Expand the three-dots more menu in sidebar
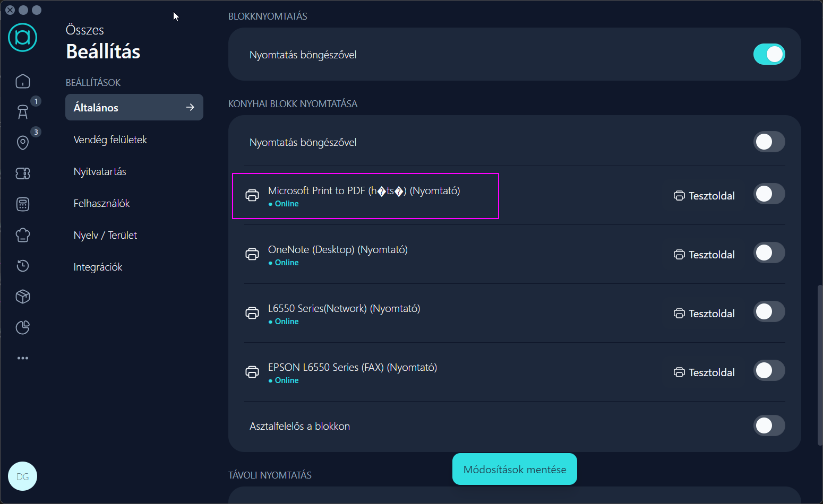The image size is (823, 504). (23, 358)
